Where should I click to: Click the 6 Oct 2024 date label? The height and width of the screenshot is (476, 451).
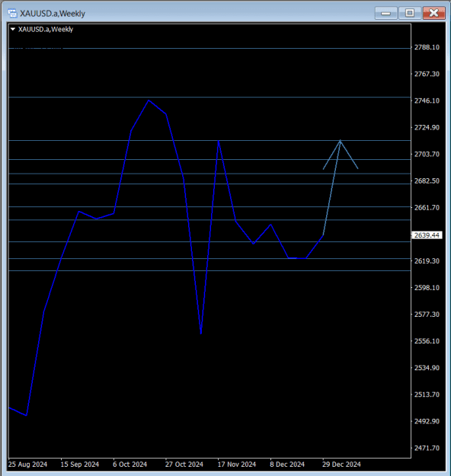[x=130, y=464]
